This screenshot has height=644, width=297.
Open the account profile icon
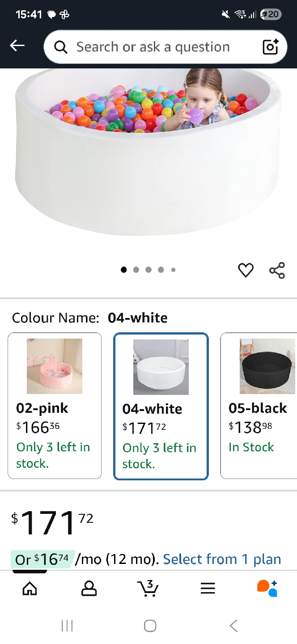coord(89,589)
